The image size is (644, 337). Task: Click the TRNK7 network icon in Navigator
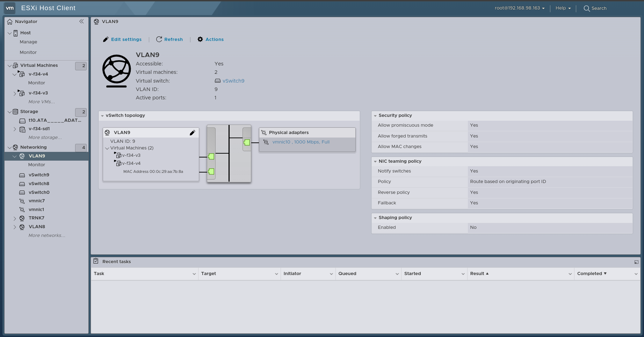pos(22,218)
